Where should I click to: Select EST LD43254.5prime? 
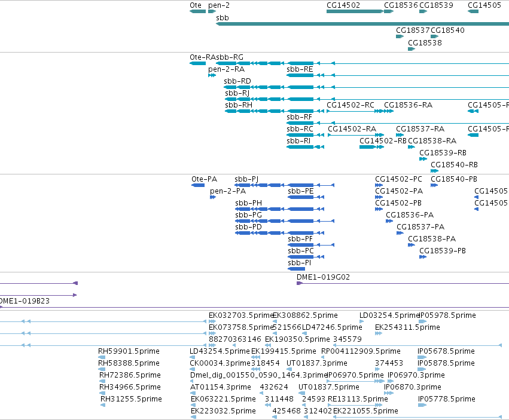(192, 357)
